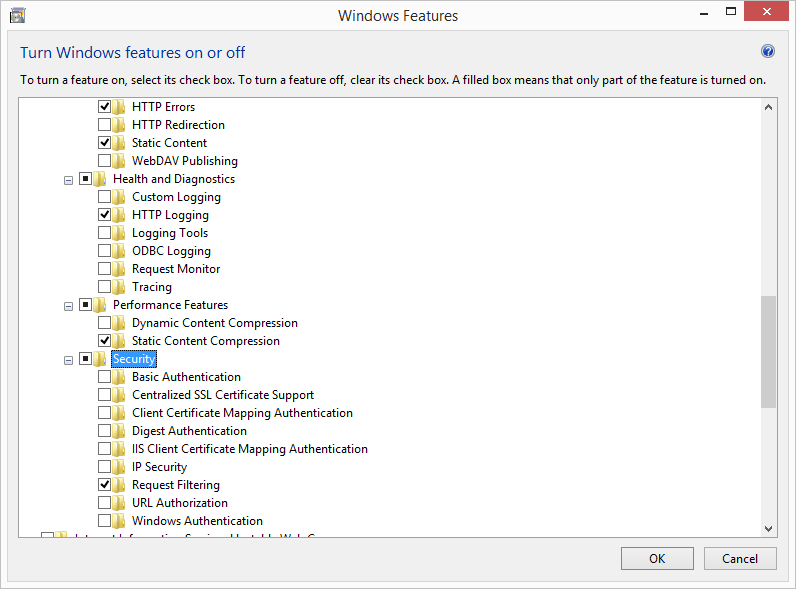Click the Cancel button
This screenshot has width=802, height=589.
coord(740,558)
